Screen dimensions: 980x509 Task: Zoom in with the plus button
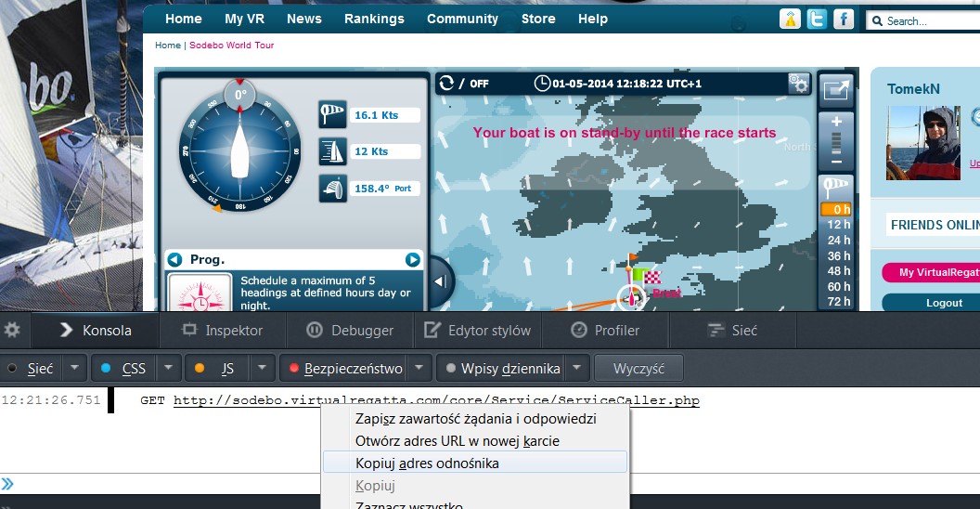836,122
